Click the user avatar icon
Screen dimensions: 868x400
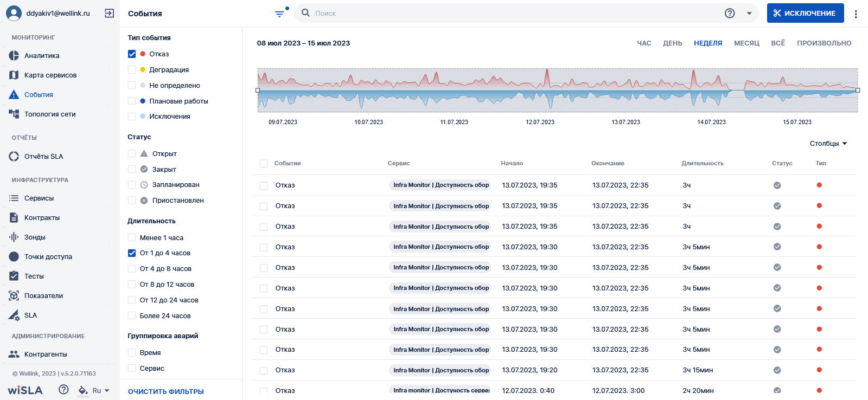pyautogui.click(x=14, y=13)
